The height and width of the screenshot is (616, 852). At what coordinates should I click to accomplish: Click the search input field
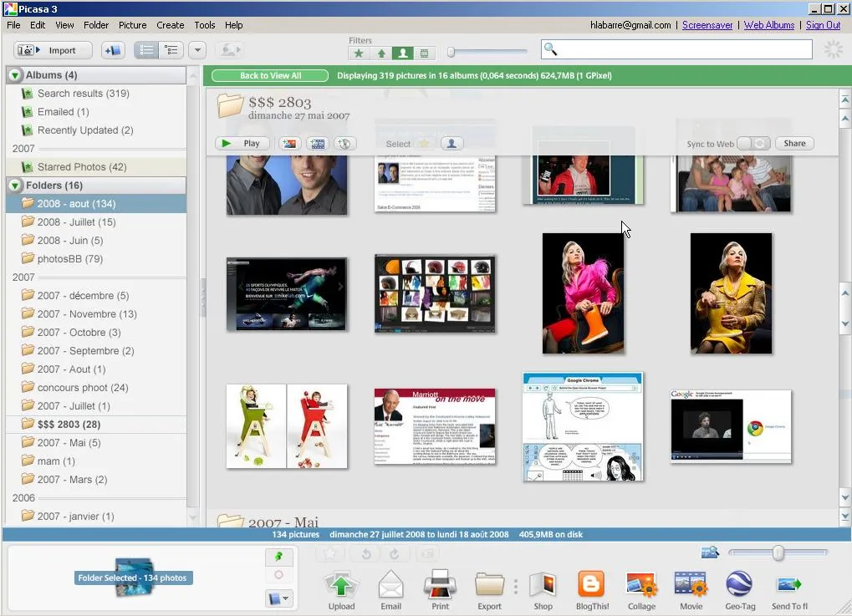click(x=676, y=49)
